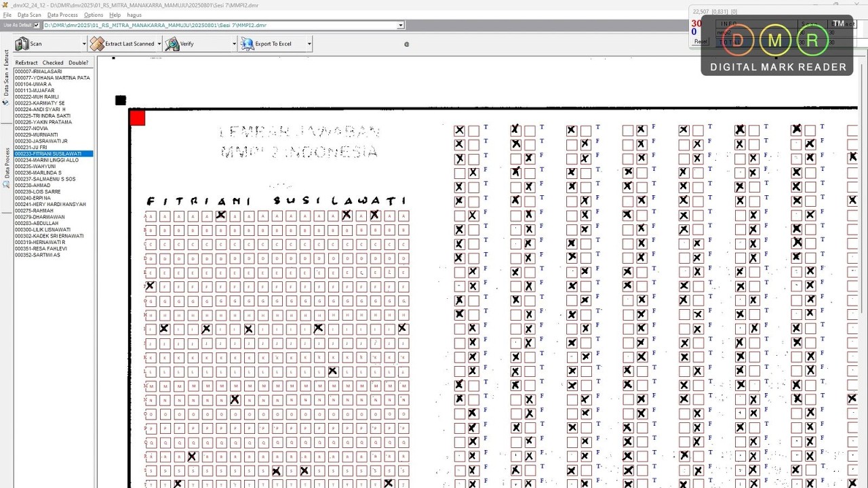Click the Data Process sidebar magnifier icon
The image size is (868, 488).
coord(6,184)
